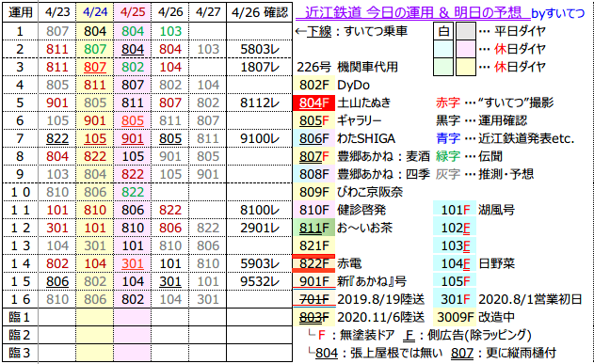This screenshot has width=594, height=364.
Task: Click the 青字 color legend label
Action: click(x=448, y=138)
